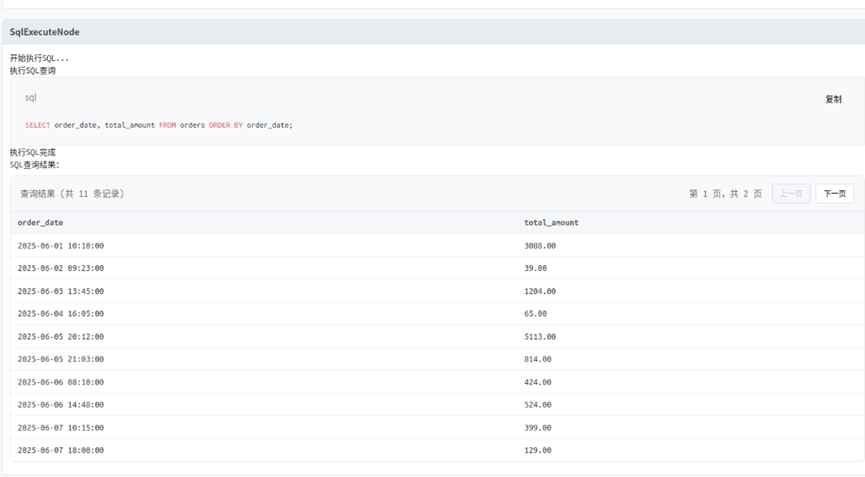Click the 5113.00 amount cell
The width and height of the screenshot is (865, 477).
540,336
